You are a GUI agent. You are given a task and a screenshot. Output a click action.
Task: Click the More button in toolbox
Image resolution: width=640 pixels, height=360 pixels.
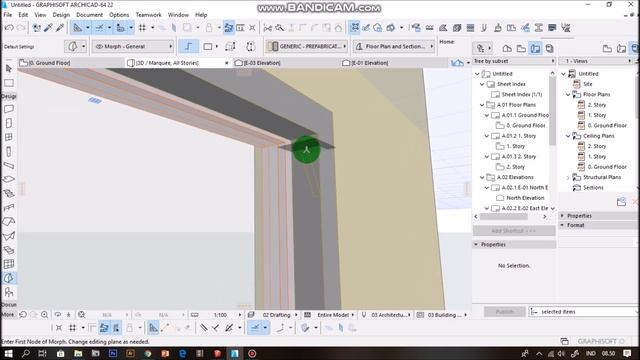8,314
